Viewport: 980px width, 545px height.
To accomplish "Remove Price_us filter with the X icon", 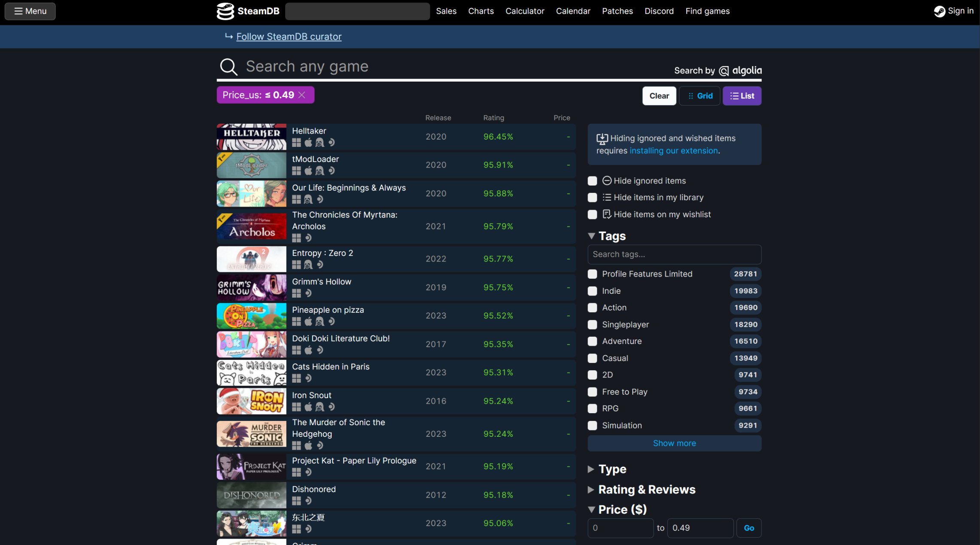I will point(302,95).
